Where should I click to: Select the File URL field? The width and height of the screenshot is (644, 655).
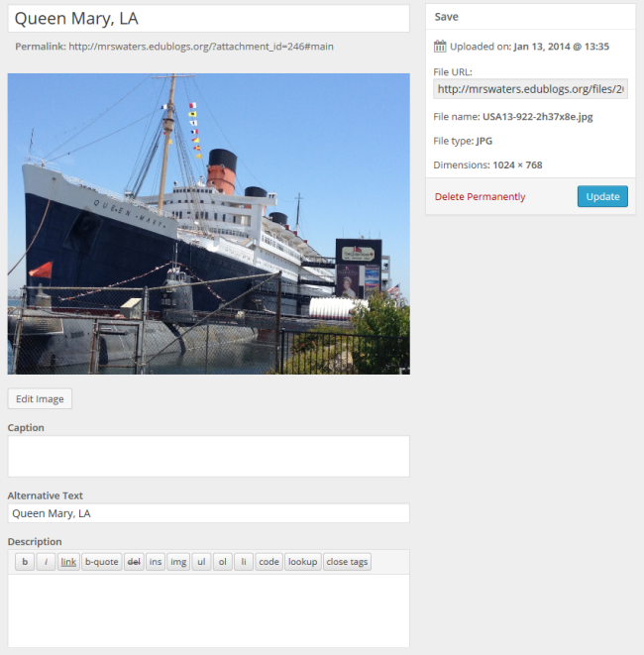(530, 88)
